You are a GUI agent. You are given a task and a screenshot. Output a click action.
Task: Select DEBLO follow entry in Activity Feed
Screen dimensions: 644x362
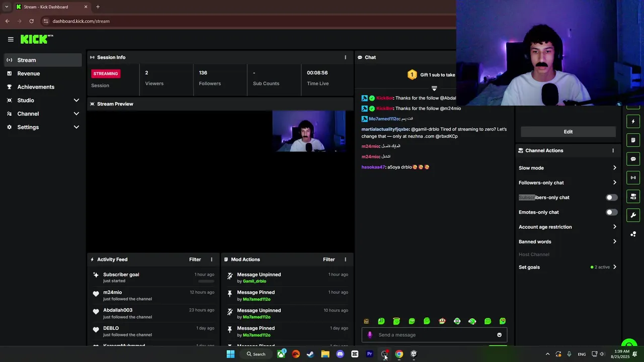click(153, 331)
